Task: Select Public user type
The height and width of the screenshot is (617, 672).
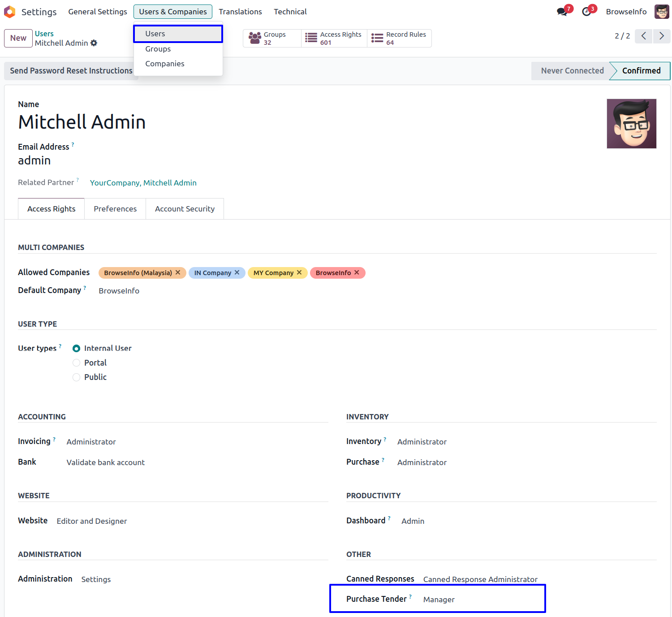Action: click(x=77, y=377)
